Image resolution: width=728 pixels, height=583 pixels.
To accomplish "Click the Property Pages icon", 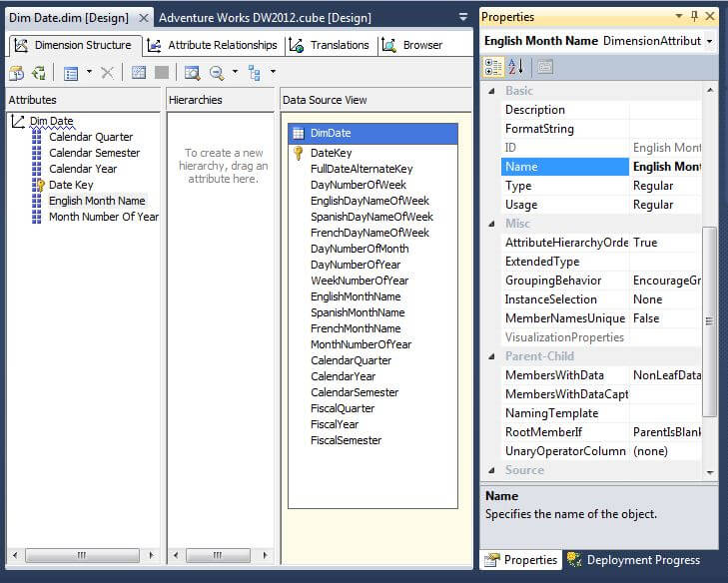I will pos(544,67).
